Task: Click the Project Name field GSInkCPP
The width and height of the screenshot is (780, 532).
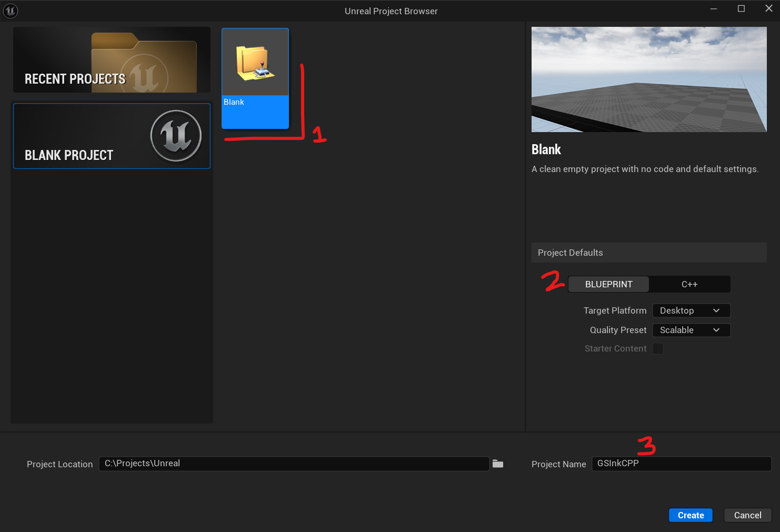Action: pyautogui.click(x=682, y=464)
